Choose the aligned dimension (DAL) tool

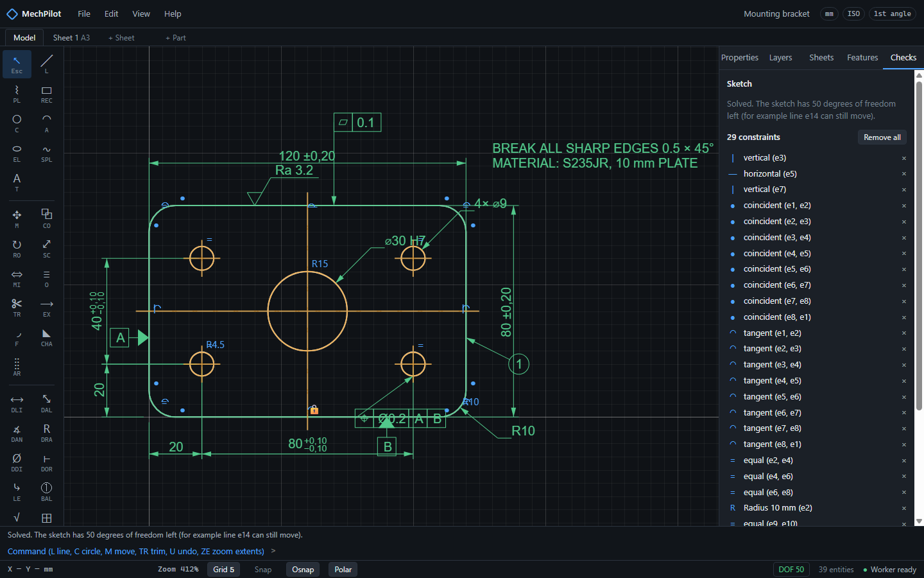click(x=47, y=403)
